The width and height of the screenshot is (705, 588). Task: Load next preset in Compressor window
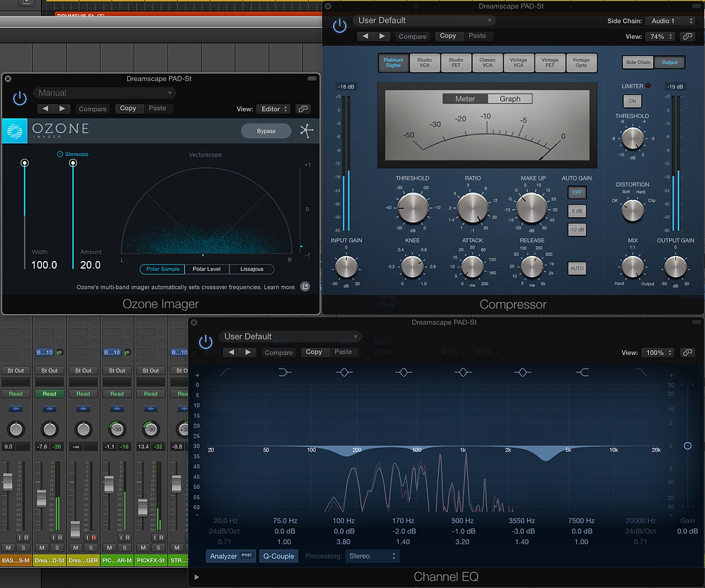pos(382,36)
